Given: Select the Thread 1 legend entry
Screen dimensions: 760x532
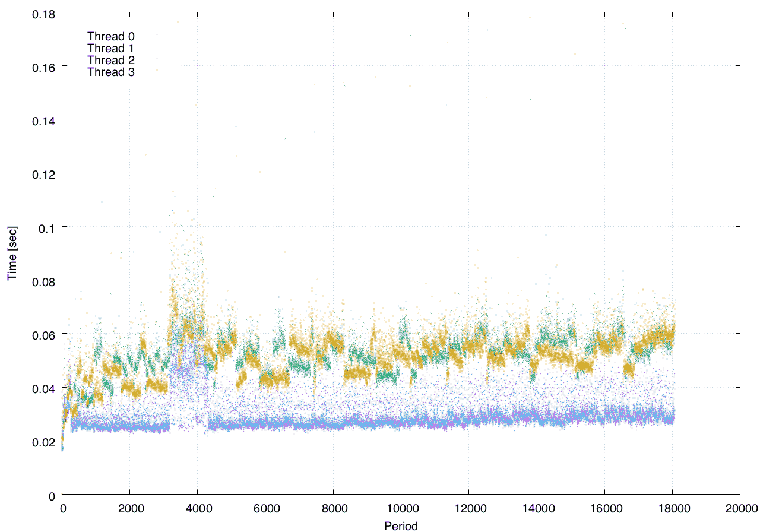Looking at the screenshot, I should 111,48.
